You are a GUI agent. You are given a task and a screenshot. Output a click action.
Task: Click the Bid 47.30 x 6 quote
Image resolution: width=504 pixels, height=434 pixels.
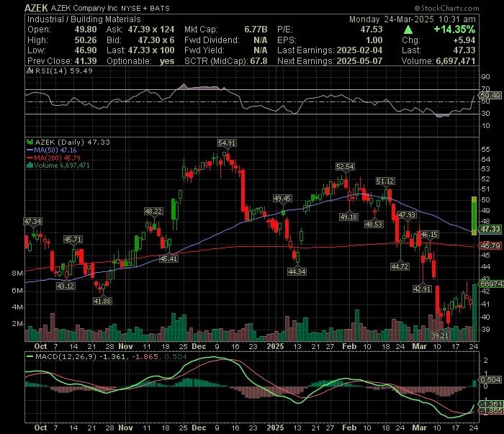pos(156,40)
